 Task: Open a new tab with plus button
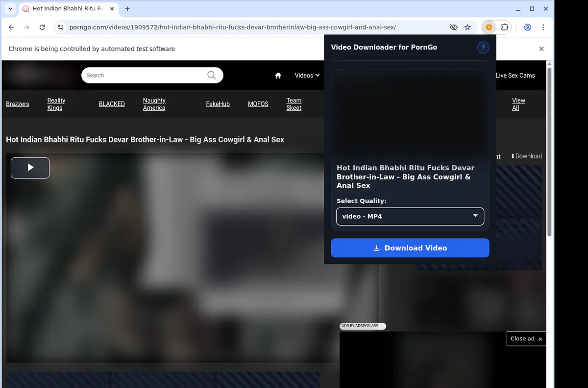click(x=127, y=9)
